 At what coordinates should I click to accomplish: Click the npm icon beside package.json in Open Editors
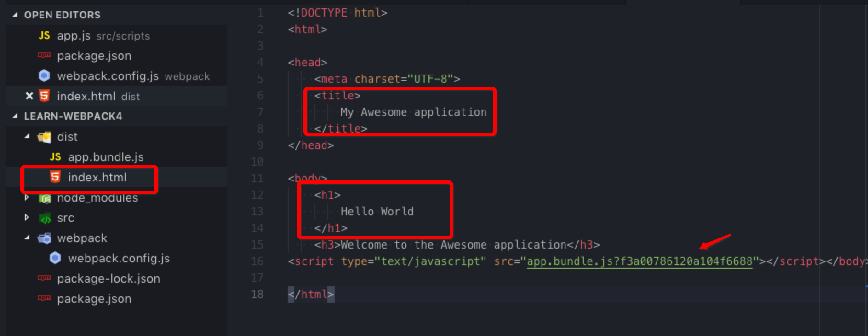pyautogui.click(x=44, y=55)
